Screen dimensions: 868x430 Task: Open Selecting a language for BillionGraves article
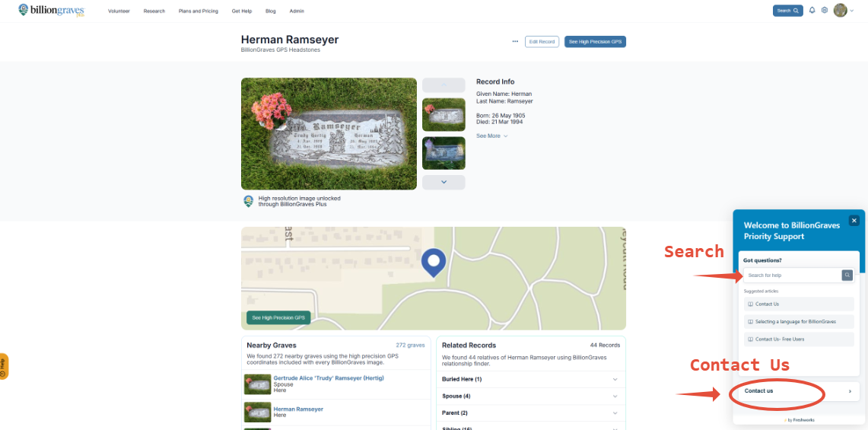pyautogui.click(x=799, y=321)
